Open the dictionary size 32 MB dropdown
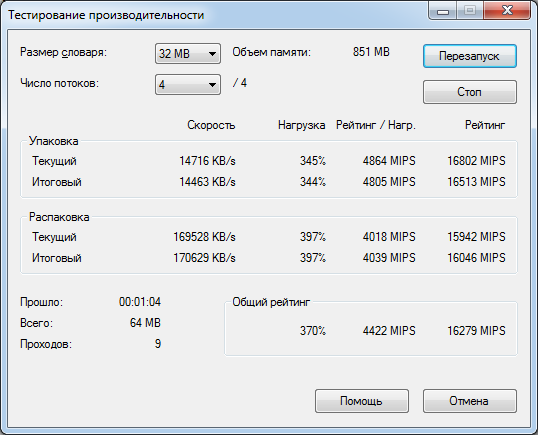 188,54
